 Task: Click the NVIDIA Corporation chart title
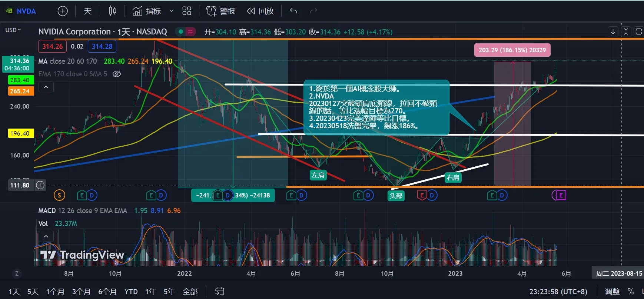coord(103,32)
